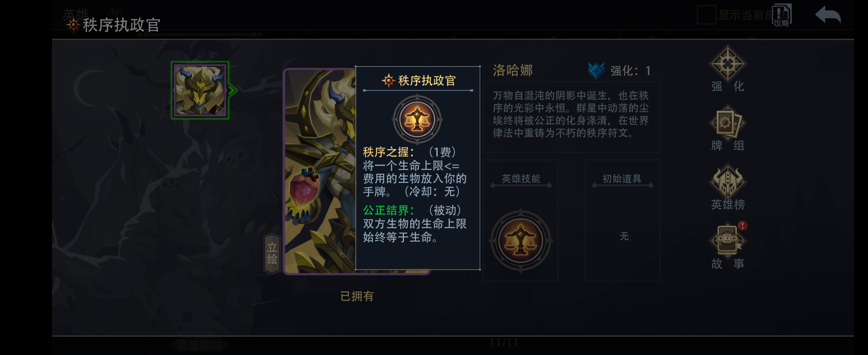This screenshot has height=355, width=868.
Task: Click the 已拥有 owned label
Action: [x=357, y=296]
